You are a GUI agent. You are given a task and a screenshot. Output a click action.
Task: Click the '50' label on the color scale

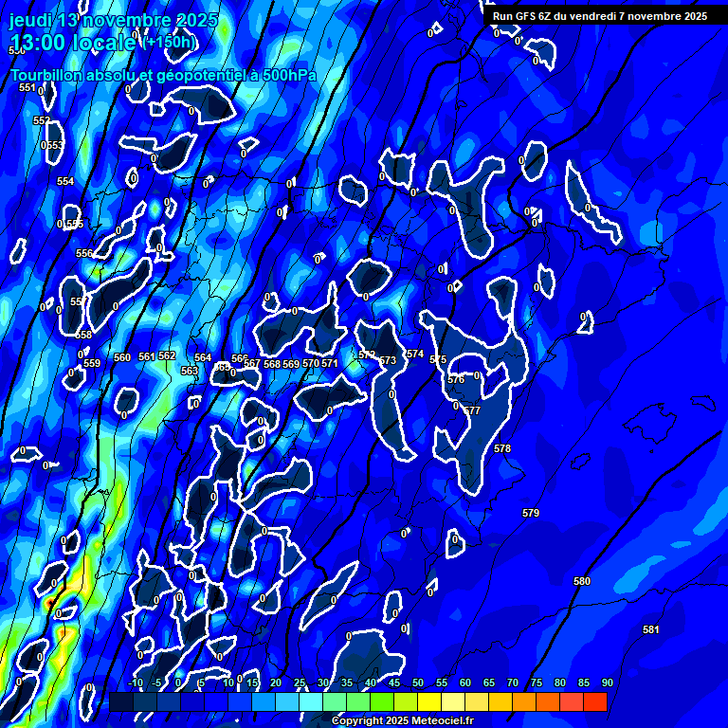(418, 682)
